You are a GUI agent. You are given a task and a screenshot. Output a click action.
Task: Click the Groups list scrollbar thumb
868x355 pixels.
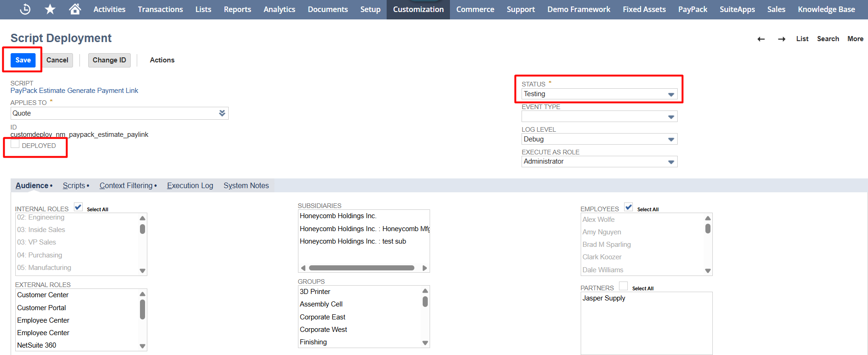pyautogui.click(x=425, y=301)
